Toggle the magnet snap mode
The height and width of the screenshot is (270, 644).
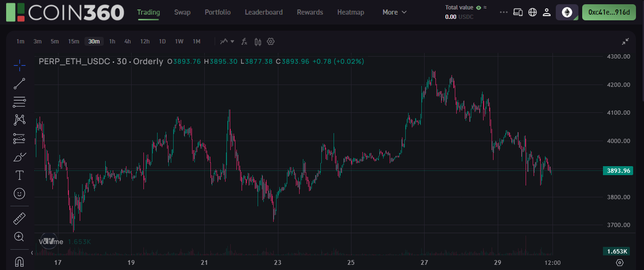click(19, 261)
